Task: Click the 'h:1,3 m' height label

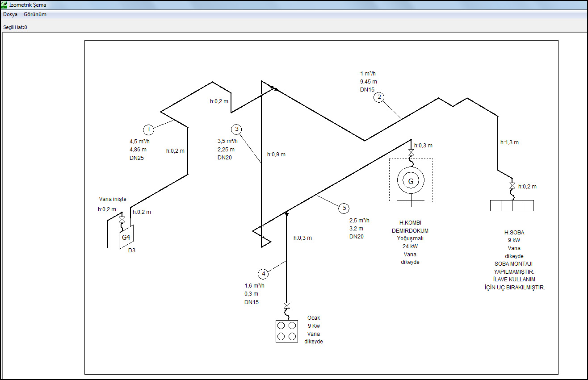Action: pos(509,142)
